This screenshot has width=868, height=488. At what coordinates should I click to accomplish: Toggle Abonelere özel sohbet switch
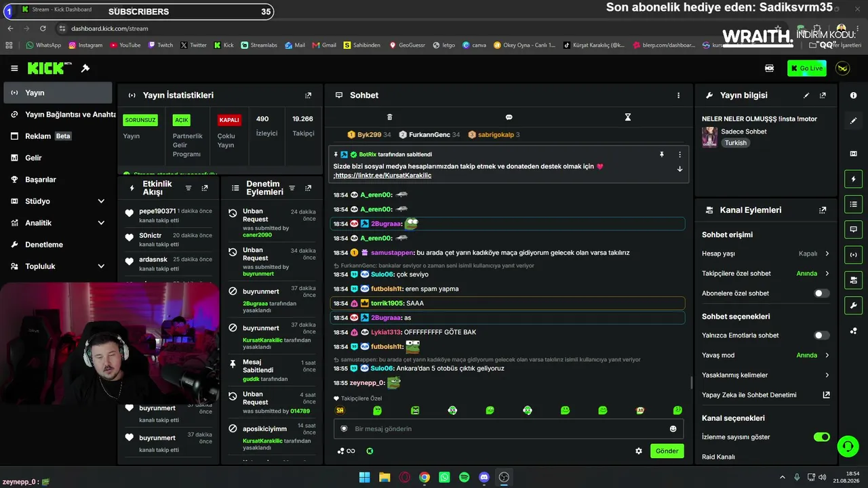tap(821, 293)
